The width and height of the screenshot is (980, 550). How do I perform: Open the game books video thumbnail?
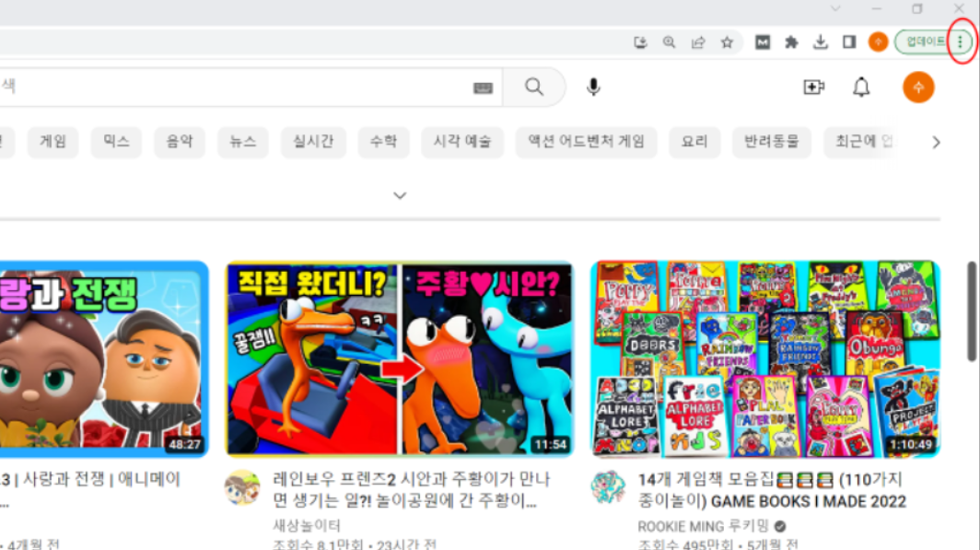click(x=765, y=359)
